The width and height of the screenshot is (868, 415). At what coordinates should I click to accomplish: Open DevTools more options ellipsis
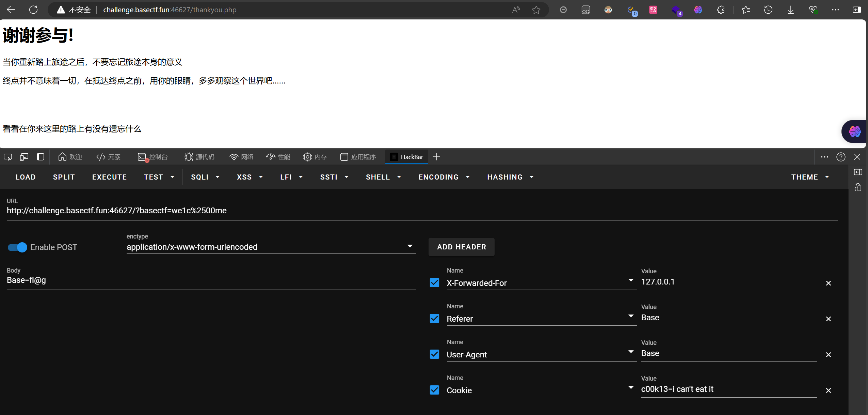click(824, 157)
